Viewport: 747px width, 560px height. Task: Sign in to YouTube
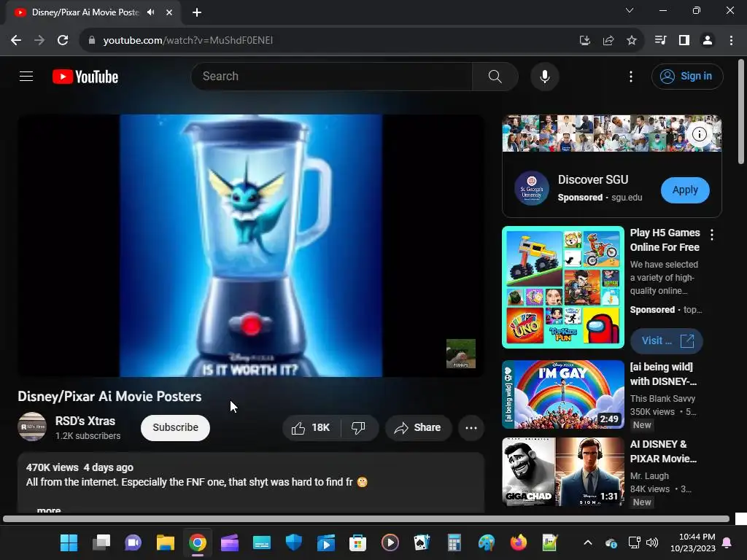[x=687, y=76]
